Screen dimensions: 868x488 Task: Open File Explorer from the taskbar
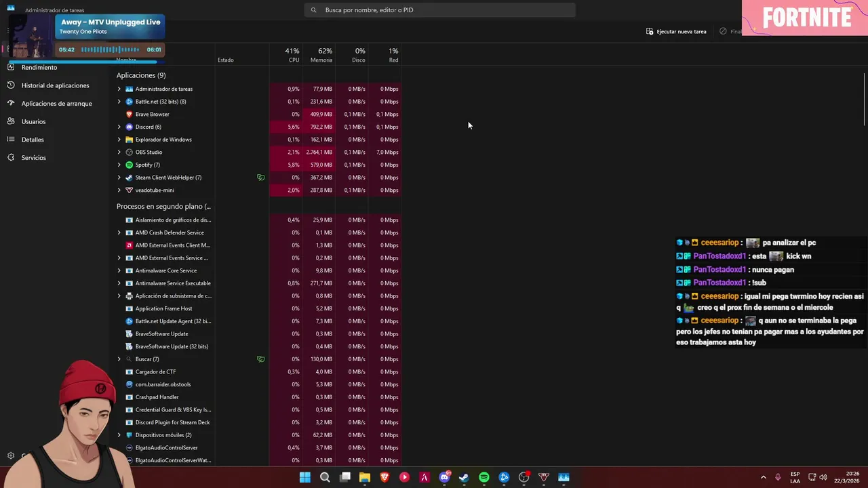click(x=365, y=477)
